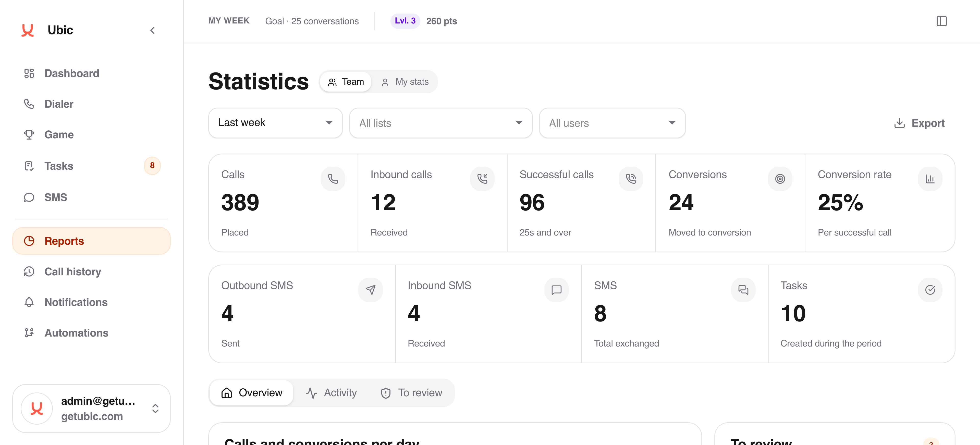The image size is (980, 445).
Task: Click the Ubic logo icon
Action: click(27, 30)
